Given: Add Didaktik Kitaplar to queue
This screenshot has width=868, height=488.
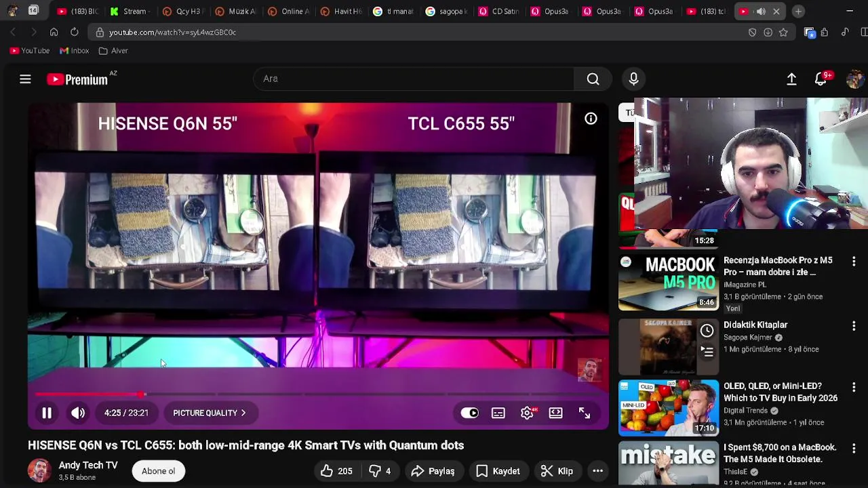Looking at the screenshot, I should [707, 352].
